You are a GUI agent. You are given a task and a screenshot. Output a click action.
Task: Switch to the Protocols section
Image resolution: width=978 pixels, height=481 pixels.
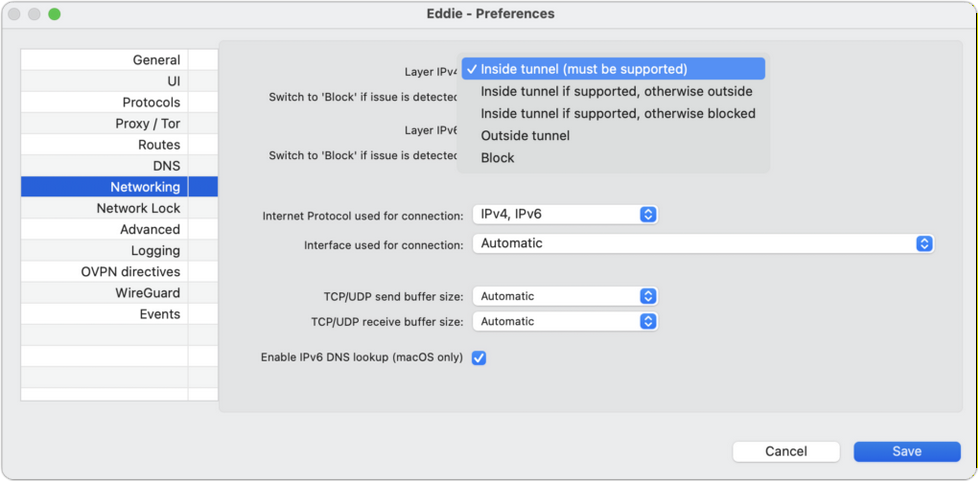click(x=151, y=102)
